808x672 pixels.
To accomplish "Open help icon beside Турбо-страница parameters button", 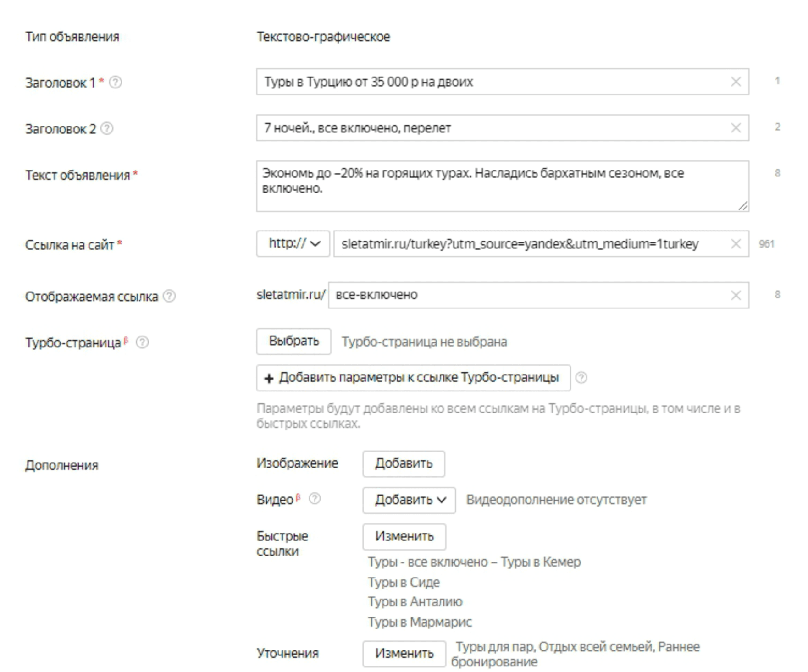I will click(x=581, y=378).
